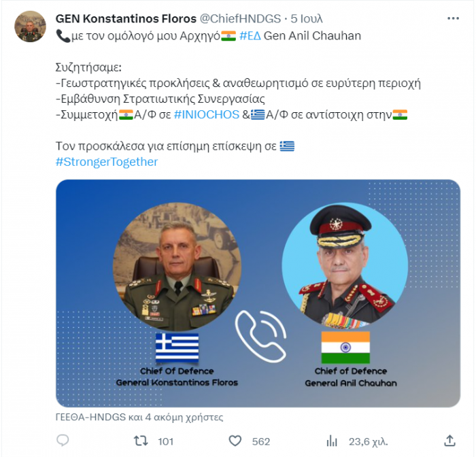The height and width of the screenshot is (457, 476).
Task: Open the three-dot more options menu
Action: coord(453,18)
